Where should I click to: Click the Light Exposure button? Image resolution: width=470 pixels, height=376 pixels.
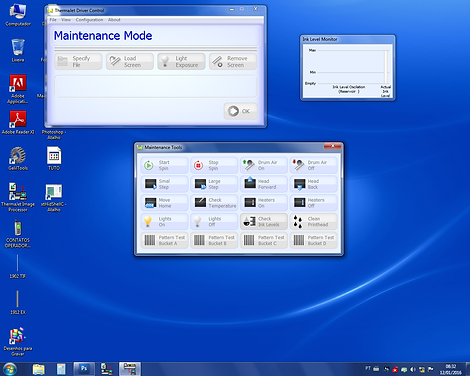pos(181,61)
